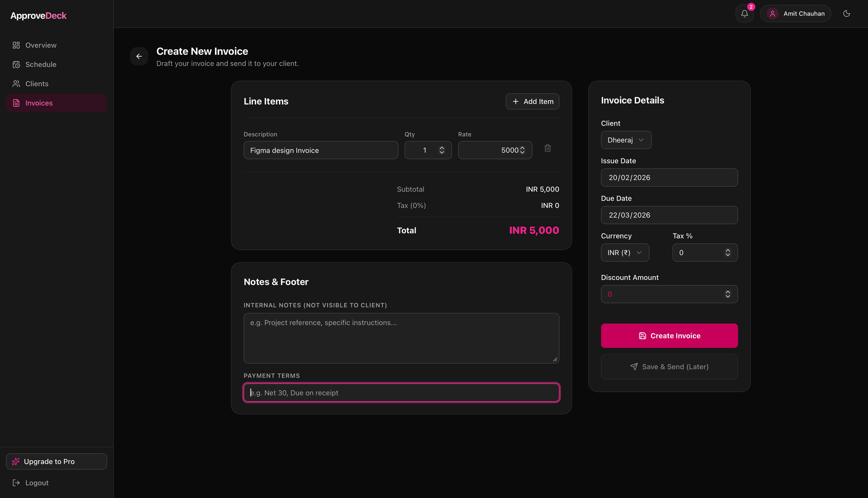The height and width of the screenshot is (498, 868).
Task: Click the Payment Terms input field
Action: coord(401,392)
